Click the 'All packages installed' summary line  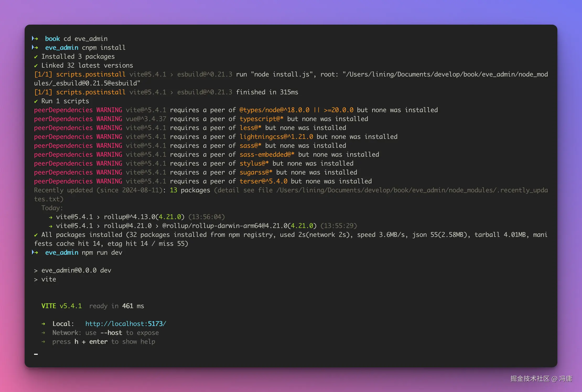pos(291,235)
